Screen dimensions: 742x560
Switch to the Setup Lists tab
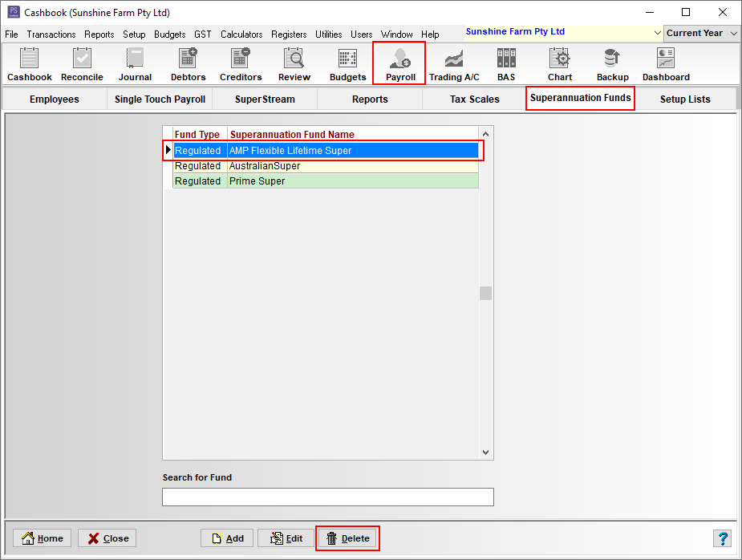pos(685,99)
